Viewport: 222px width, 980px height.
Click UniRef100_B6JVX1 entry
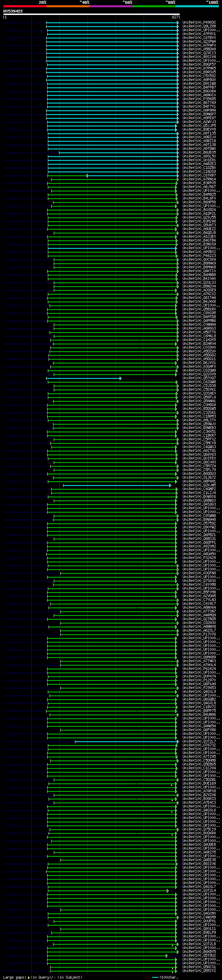point(199,363)
